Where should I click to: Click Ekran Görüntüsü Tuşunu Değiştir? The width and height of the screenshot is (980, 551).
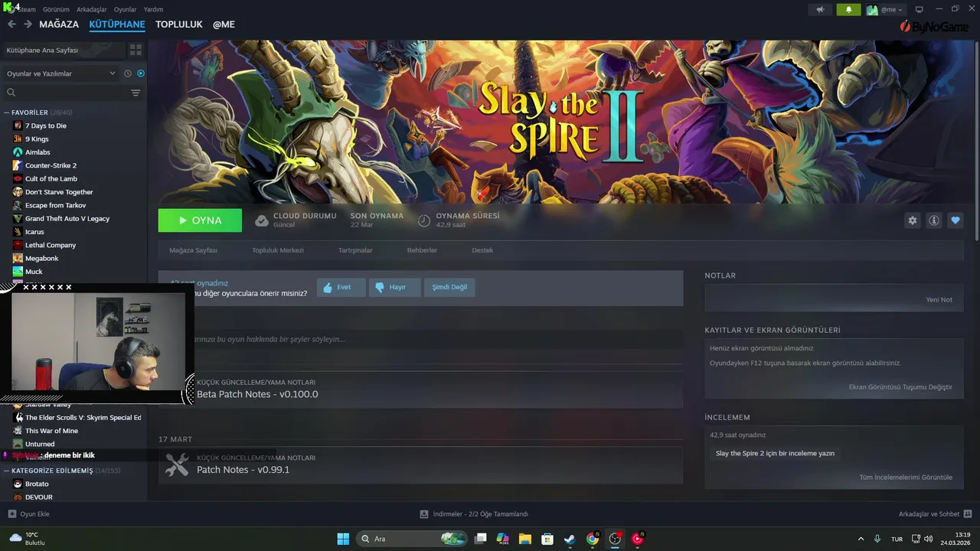click(900, 387)
